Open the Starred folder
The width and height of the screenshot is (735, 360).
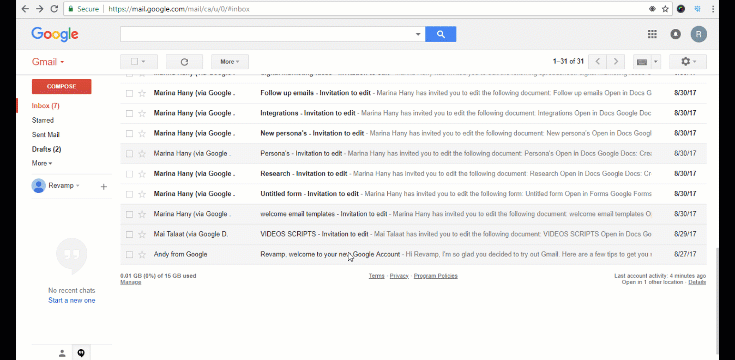coord(43,120)
